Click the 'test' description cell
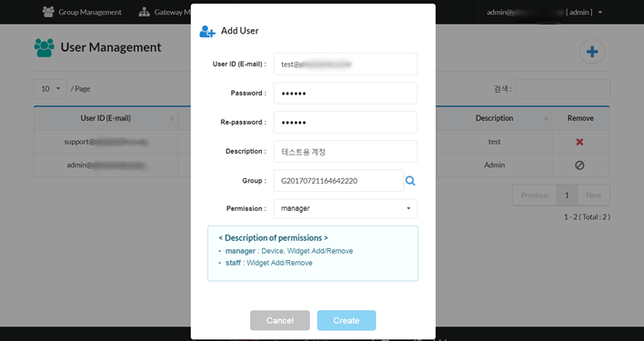This screenshot has width=644, height=341. 494,142
